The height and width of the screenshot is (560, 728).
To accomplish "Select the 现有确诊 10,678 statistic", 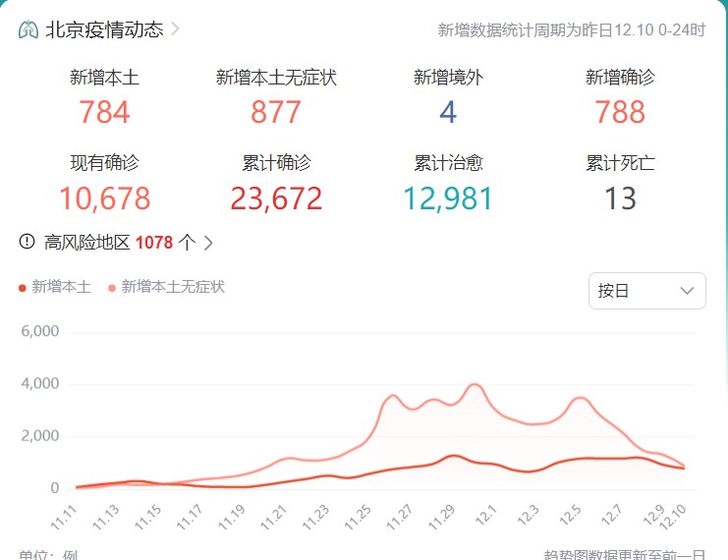I will tap(104, 198).
